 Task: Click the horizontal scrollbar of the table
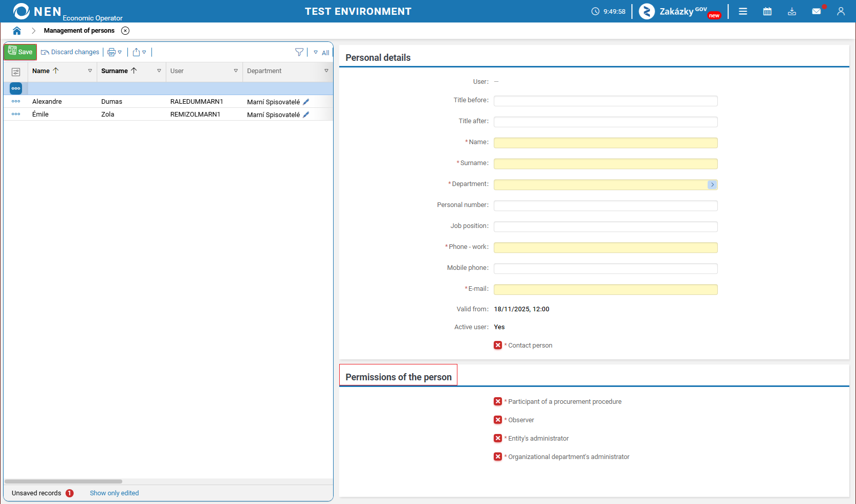click(x=63, y=482)
